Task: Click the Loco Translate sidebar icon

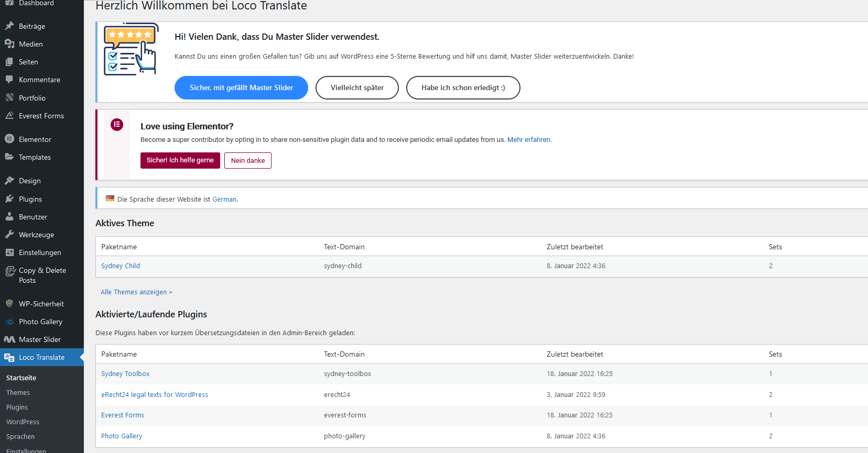Action: [x=9, y=357]
